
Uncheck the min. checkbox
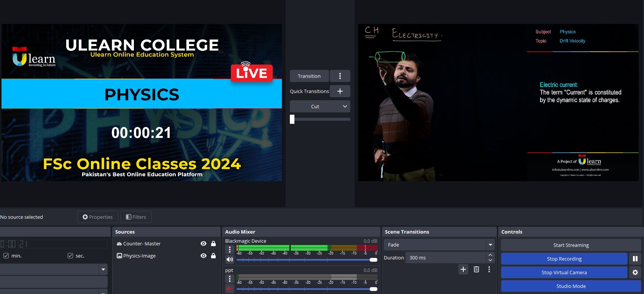coord(6,256)
